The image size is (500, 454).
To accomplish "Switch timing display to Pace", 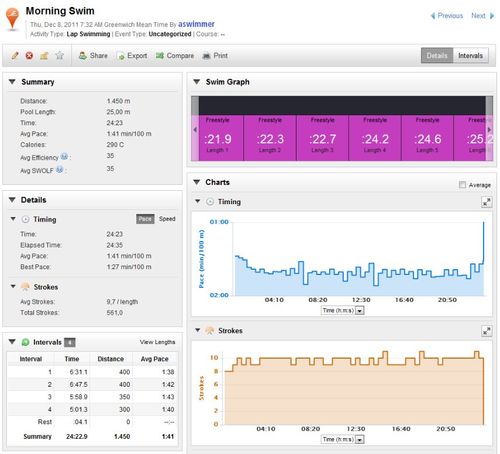I will [x=145, y=219].
